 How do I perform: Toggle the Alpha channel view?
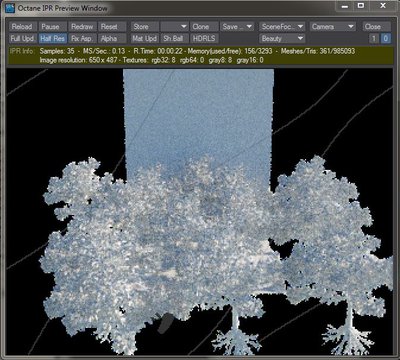tap(112, 38)
